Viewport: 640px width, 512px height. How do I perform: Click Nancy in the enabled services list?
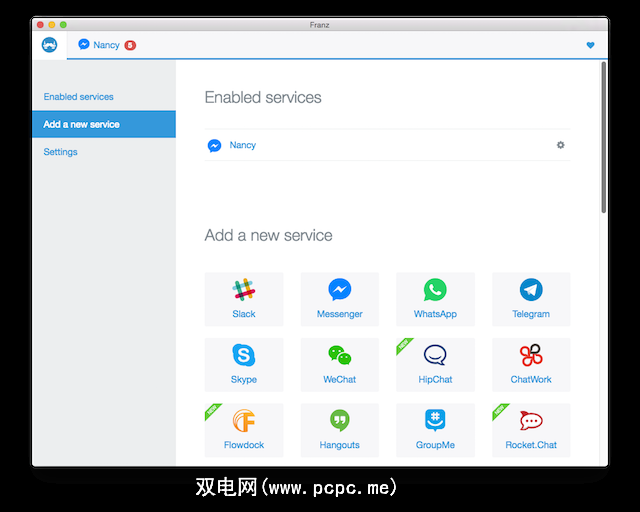242,145
